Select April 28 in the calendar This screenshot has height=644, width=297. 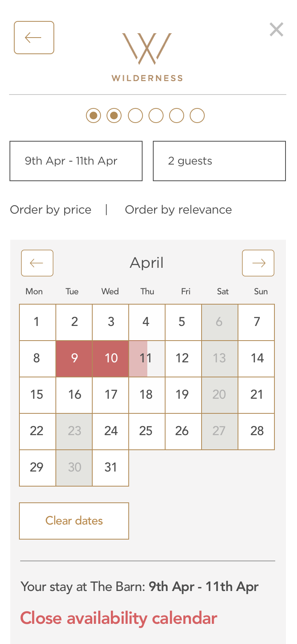(x=257, y=431)
